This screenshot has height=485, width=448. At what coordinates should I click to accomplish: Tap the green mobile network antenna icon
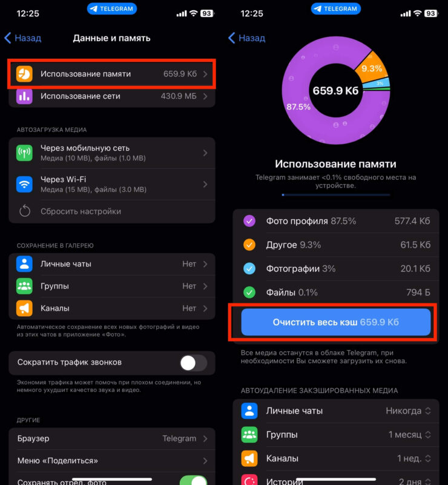pos(25,153)
